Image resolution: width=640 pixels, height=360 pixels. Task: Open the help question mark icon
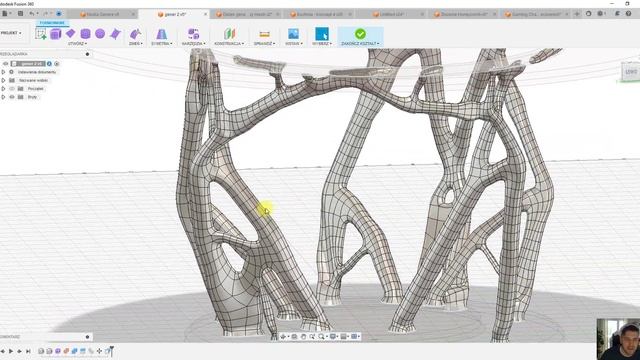click(629, 13)
